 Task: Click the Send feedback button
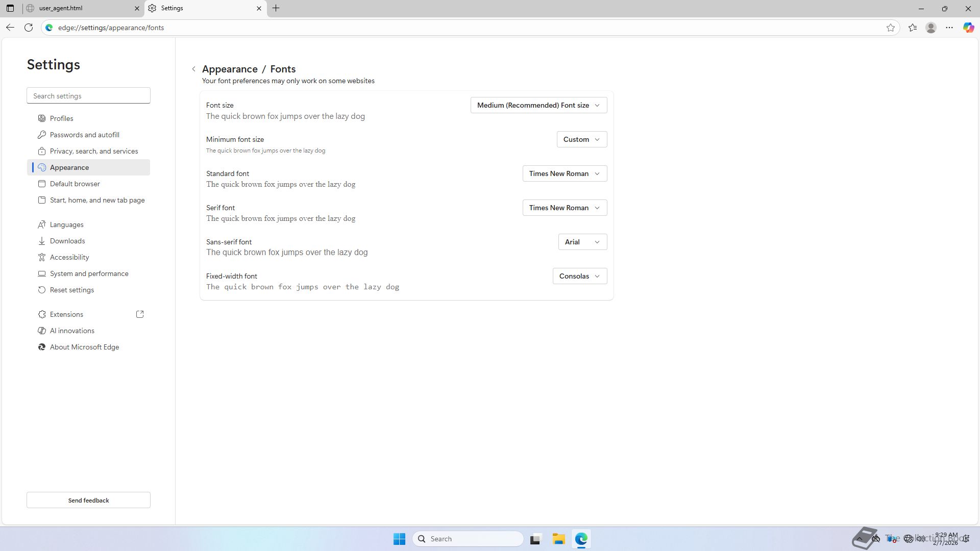(x=88, y=500)
